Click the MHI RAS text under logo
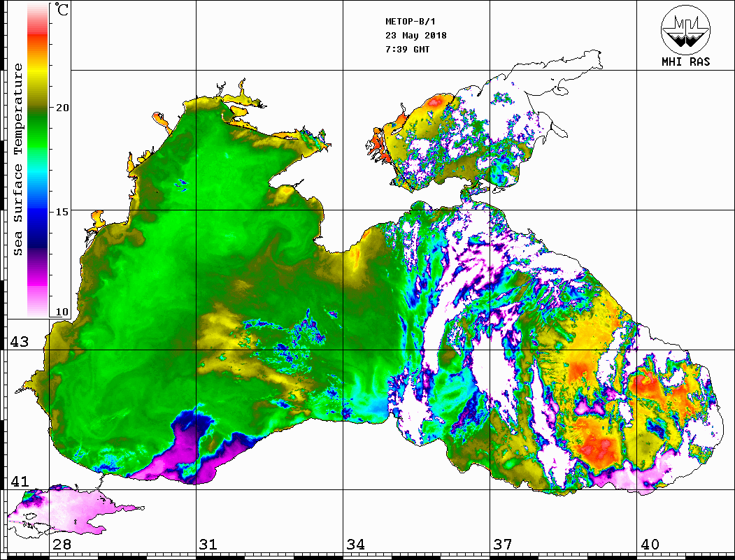The image size is (735, 560). (x=685, y=62)
